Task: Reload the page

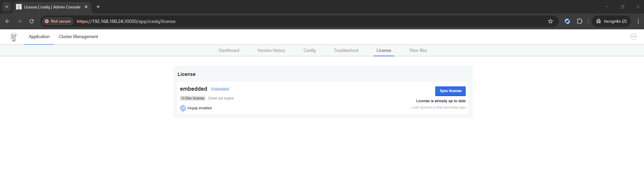Action: (x=32, y=21)
